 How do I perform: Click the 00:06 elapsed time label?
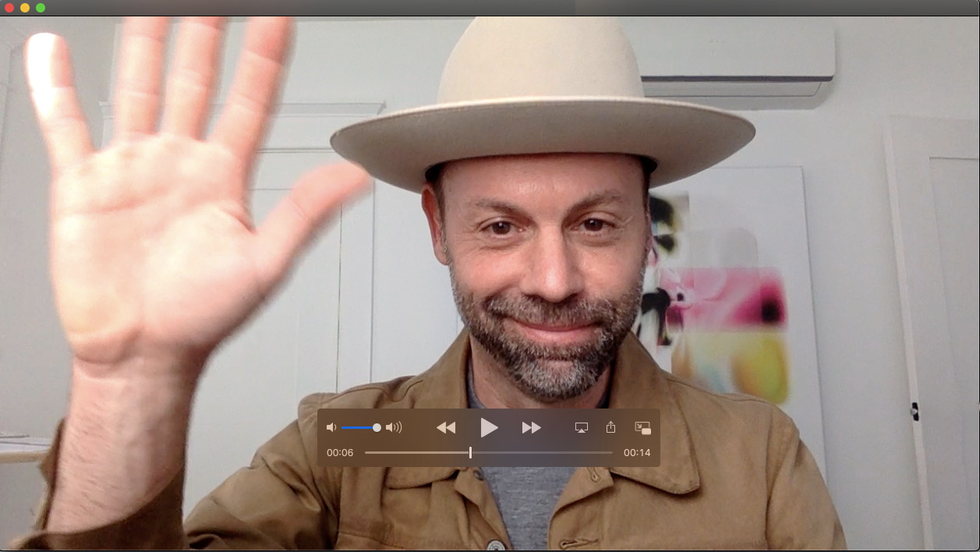340,452
